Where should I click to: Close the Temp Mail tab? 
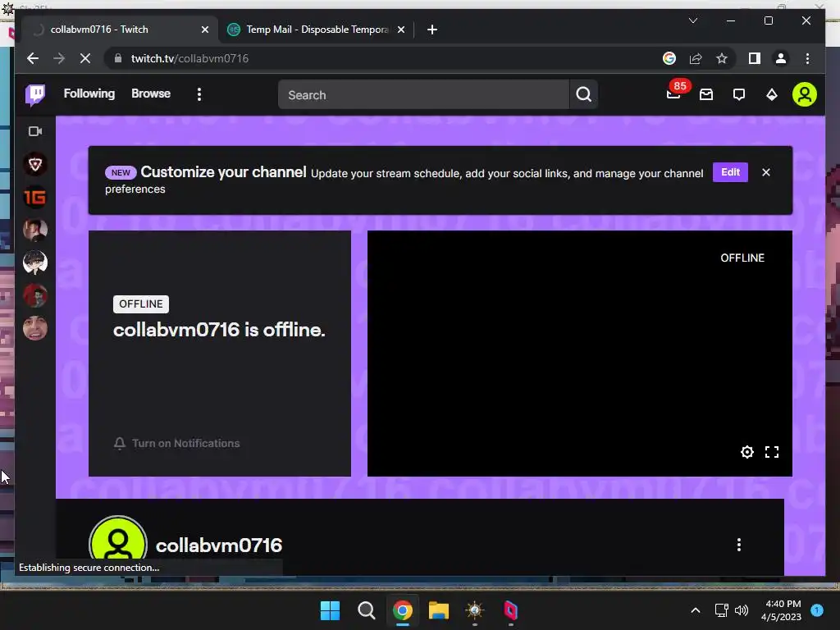(x=401, y=30)
